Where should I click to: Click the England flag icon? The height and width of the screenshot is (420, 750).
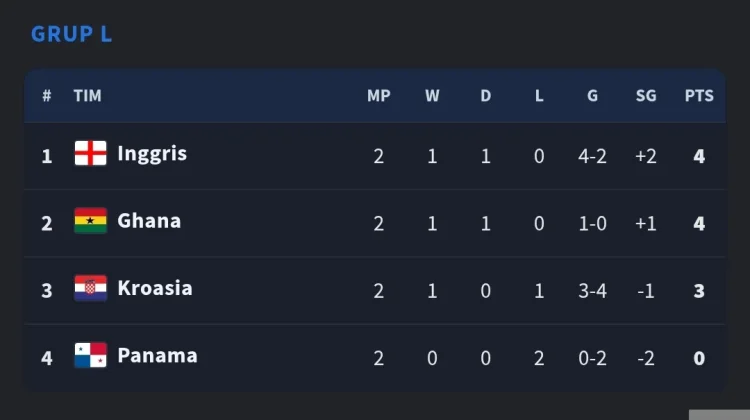[90, 153]
